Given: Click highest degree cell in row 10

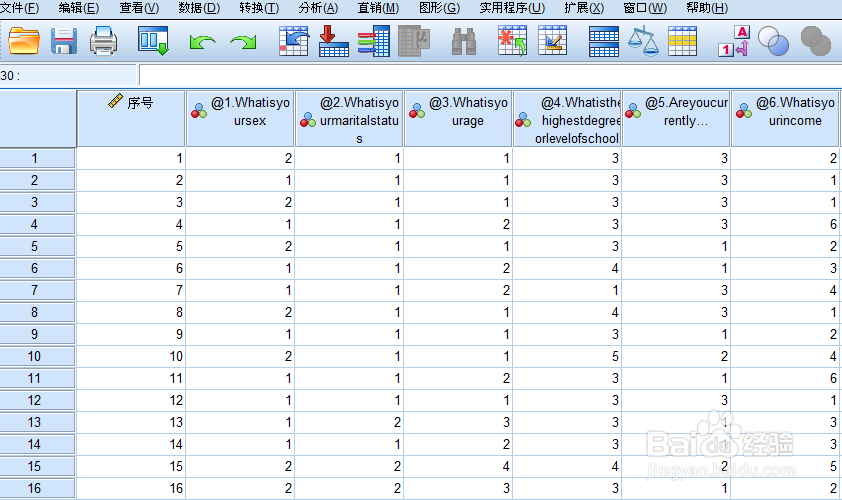Looking at the screenshot, I should [567, 357].
